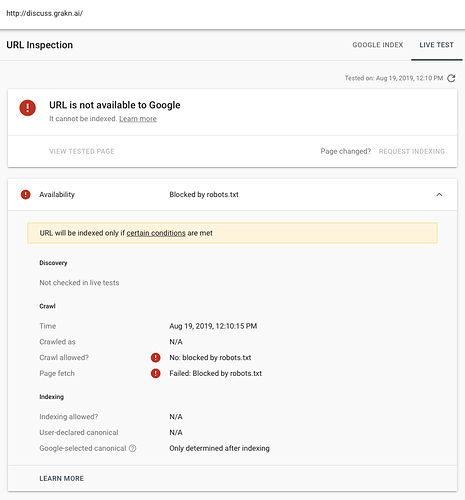The height and width of the screenshot is (500, 465).
Task: Switch to the Google Index tab
Action: point(378,45)
